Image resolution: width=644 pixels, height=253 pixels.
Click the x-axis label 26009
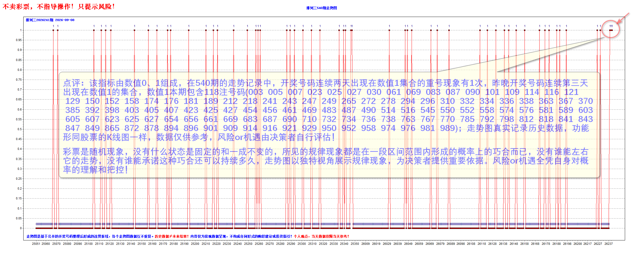[x=366, y=244]
